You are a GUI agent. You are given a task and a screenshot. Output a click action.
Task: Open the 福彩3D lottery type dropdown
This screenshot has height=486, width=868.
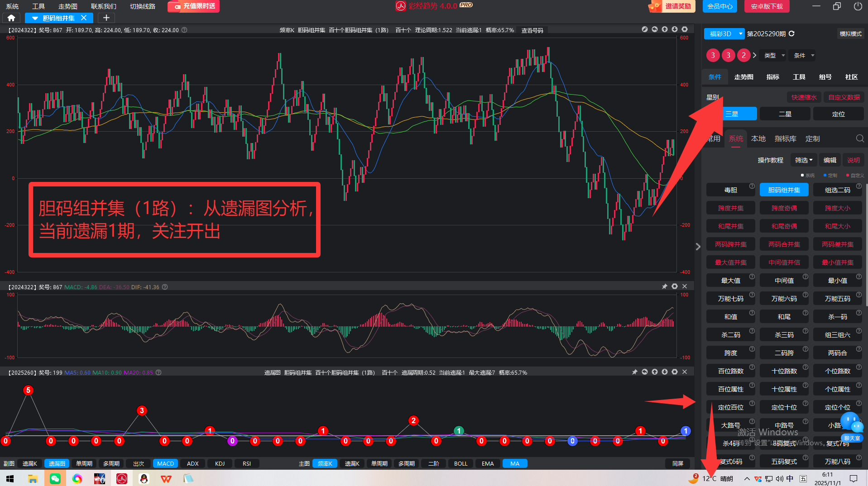(x=724, y=33)
